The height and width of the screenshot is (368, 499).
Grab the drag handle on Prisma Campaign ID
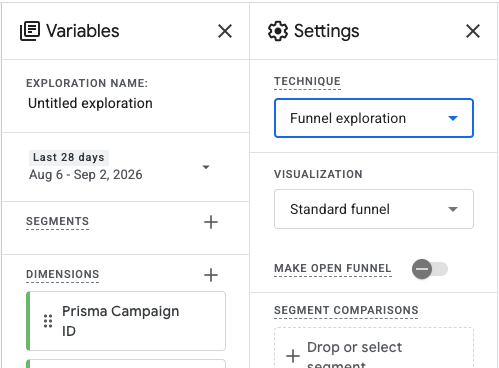click(x=48, y=321)
